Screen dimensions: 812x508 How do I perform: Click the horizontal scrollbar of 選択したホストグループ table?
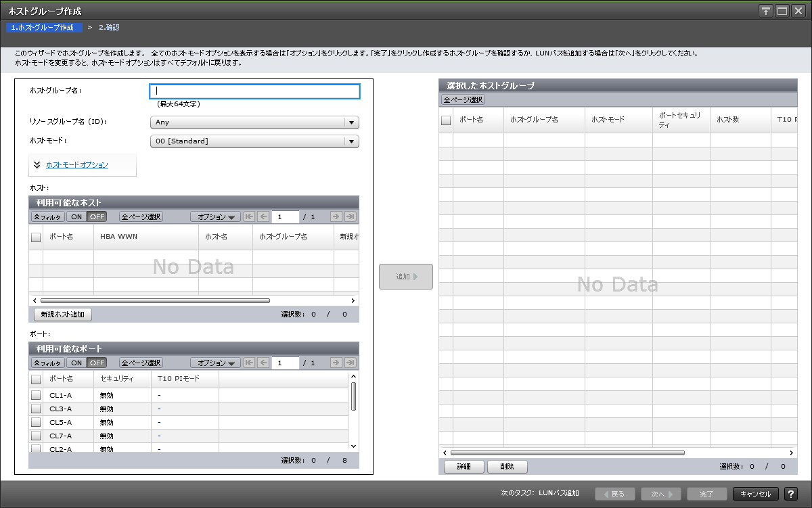567,453
